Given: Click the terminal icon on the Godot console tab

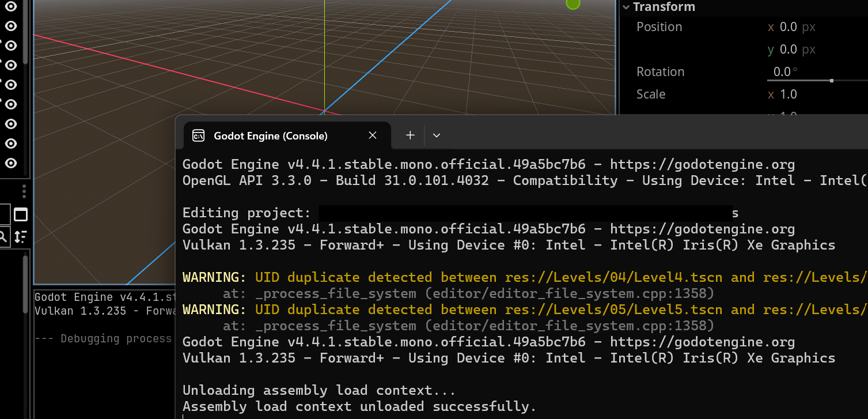Looking at the screenshot, I should (x=198, y=136).
